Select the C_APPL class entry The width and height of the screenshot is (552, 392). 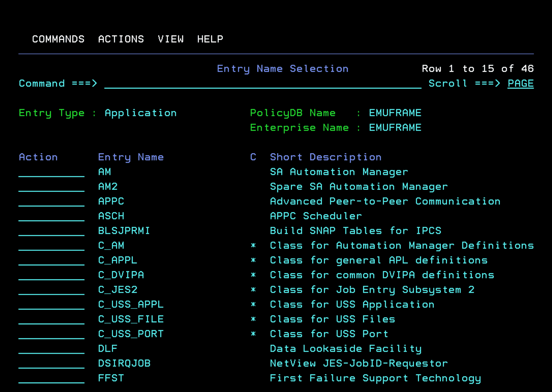point(117,260)
